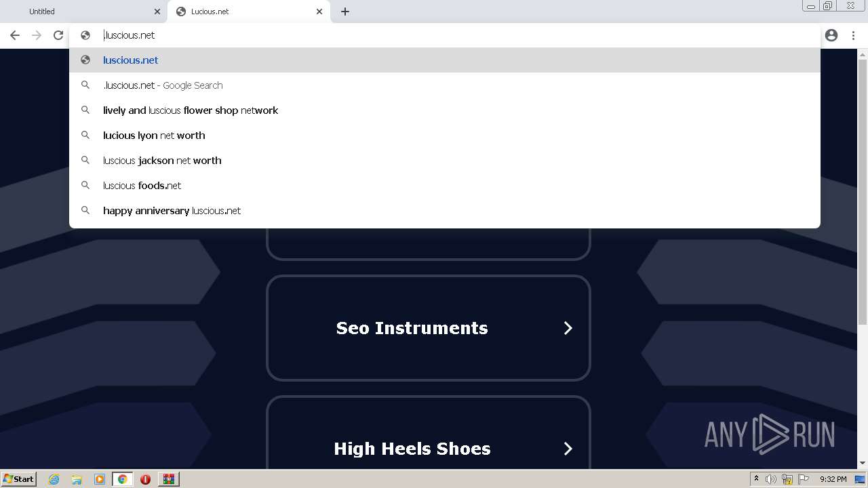Select the luscious.net URL suggestion
This screenshot has height=488, width=868.
click(445, 60)
